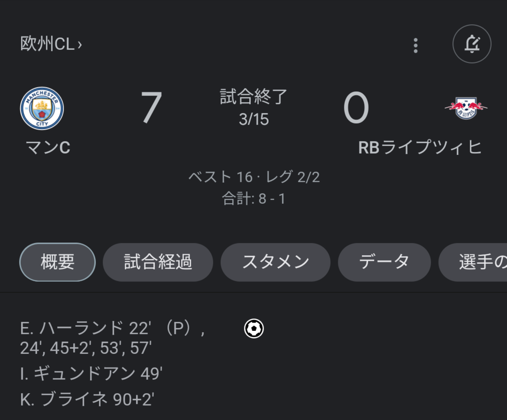This screenshot has width=507, height=420.
Task: Open the three-dot more options menu
Action: point(416,45)
